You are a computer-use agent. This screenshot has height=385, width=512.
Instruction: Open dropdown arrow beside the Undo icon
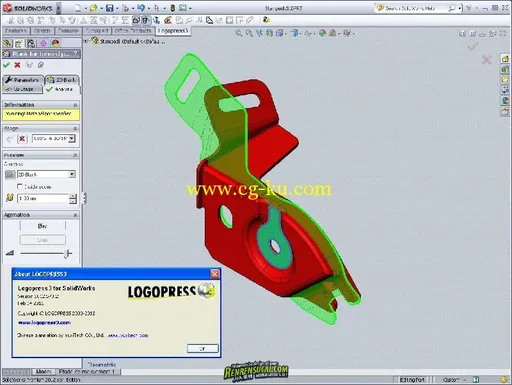(149, 8)
